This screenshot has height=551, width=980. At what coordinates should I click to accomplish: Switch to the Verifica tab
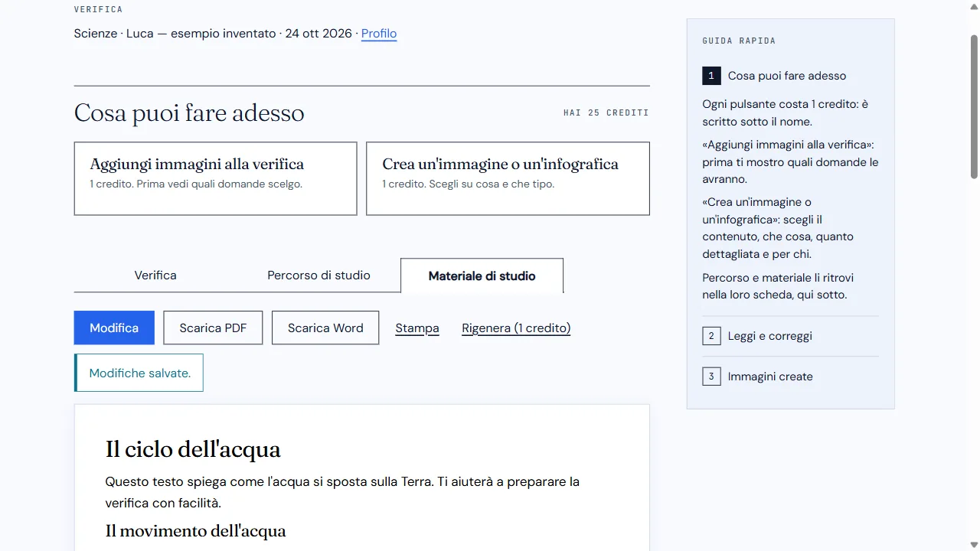pos(155,275)
